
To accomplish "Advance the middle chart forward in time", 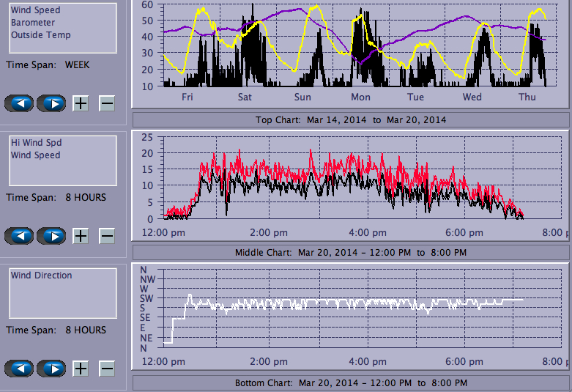I will click(x=51, y=236).
